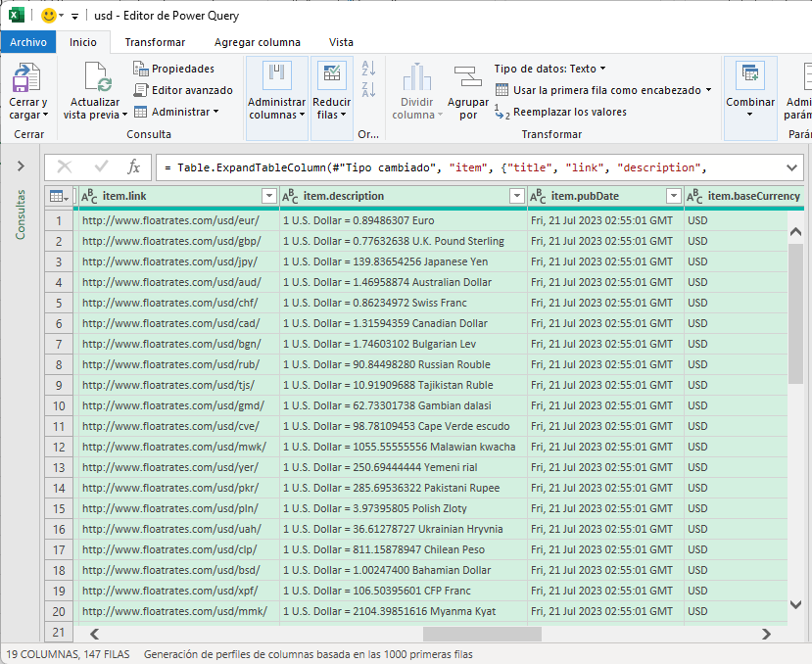Click the Cerrar y cargar icon
The height and width of the screenshot is (664, 812).
[26, 76]
